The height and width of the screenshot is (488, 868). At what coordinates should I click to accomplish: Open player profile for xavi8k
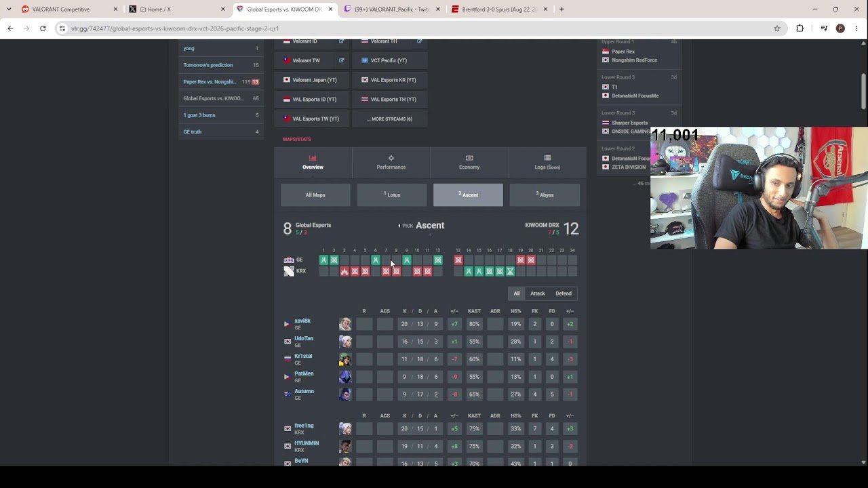click(302, 321)
